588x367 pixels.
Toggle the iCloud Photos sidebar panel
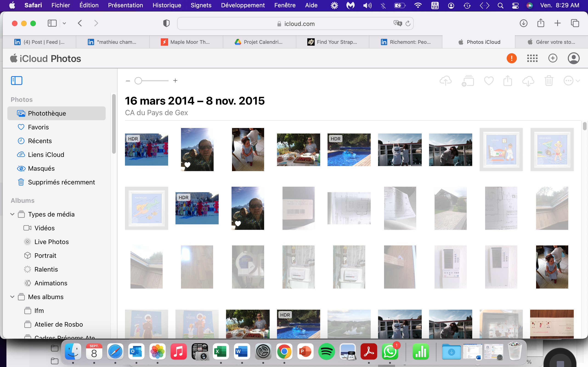click(x=17, y=81)
